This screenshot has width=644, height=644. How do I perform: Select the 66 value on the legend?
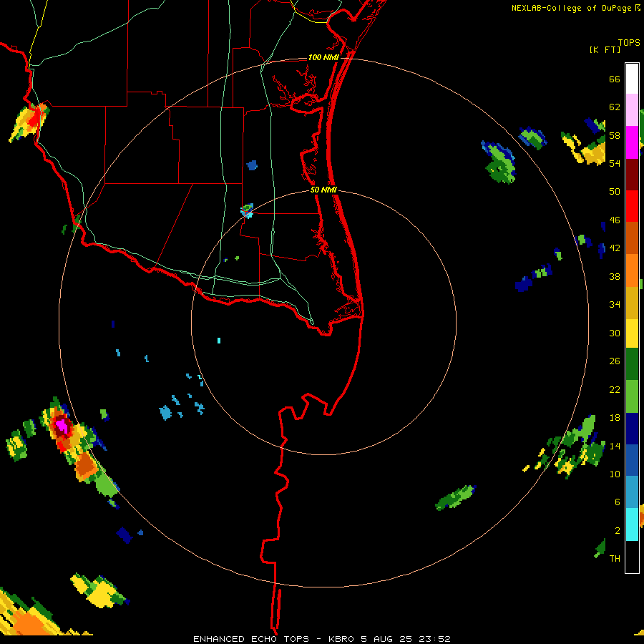(x=615, y=79)
